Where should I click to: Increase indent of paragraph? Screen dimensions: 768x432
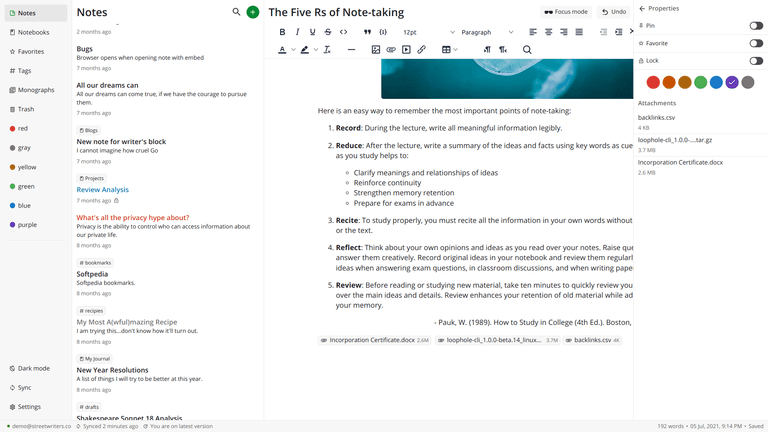click(x=619, y=32)
